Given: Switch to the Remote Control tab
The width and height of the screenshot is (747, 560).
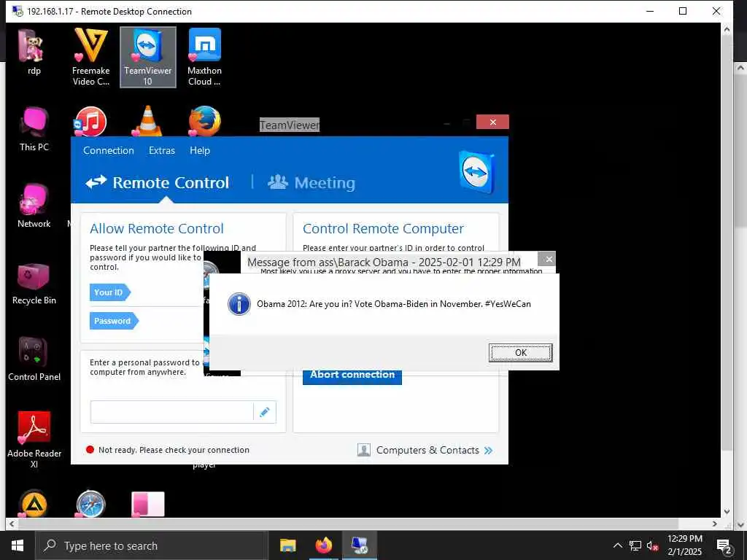Looking at the screenshot, I should coord(158,183).
